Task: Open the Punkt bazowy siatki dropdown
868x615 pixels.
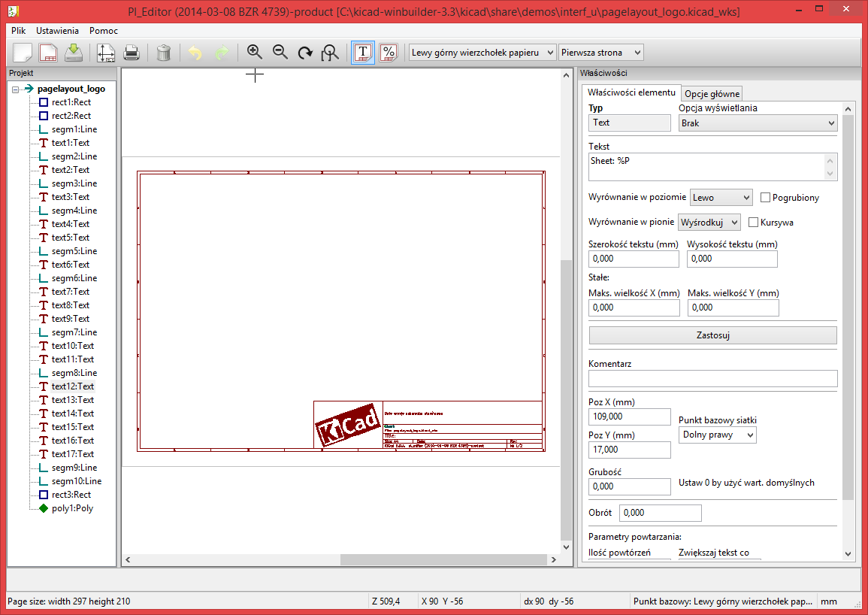Action: pyautogui.click(x=717, y=435)
